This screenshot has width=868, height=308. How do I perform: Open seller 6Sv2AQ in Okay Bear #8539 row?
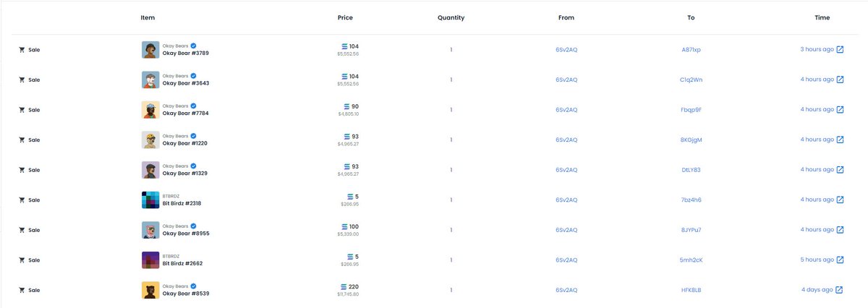point(566,290)
